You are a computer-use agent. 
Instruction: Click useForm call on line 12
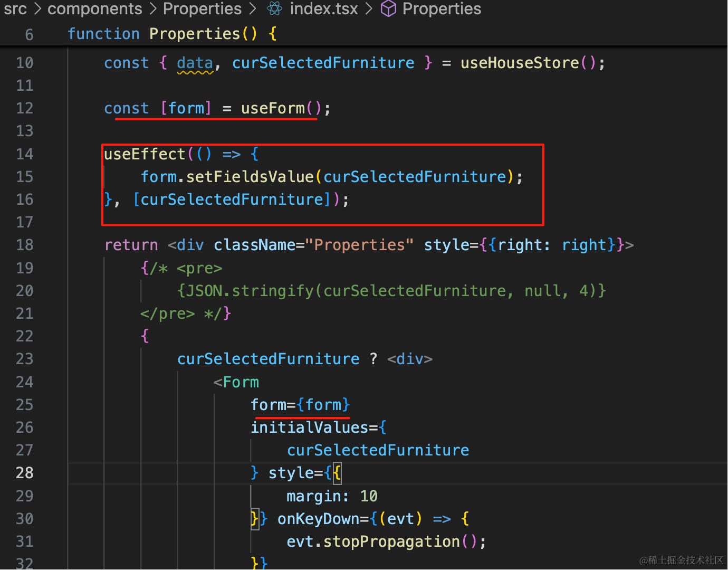[x=281, y=108]
